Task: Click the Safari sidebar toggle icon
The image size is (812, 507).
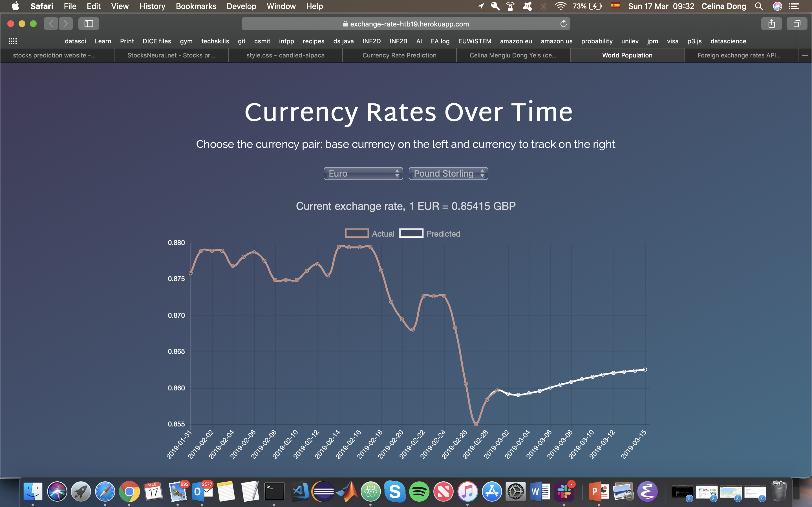Action: pos(89,24)
